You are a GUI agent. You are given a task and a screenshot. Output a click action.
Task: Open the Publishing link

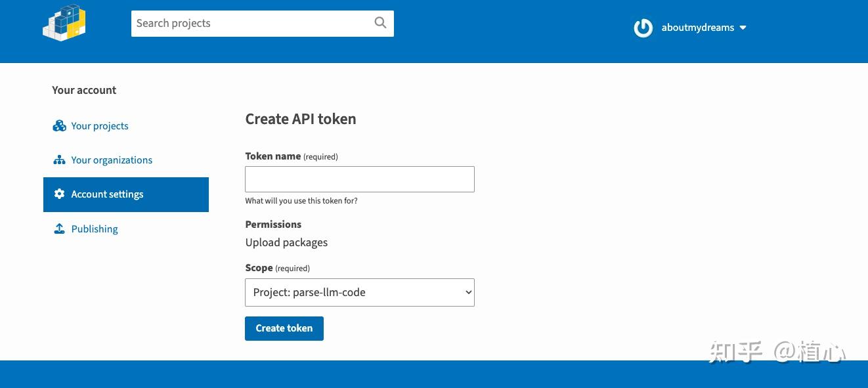[x=95, y=229]
